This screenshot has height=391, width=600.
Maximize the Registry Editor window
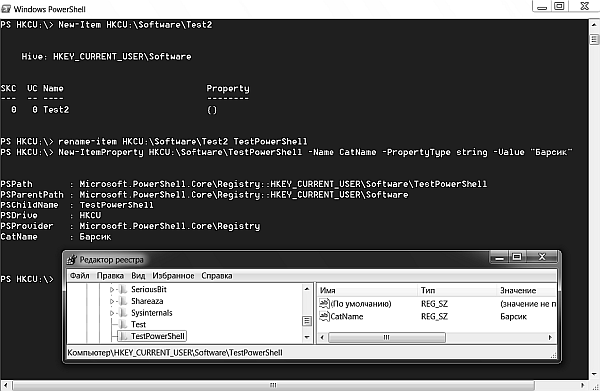tap(517, 257)
